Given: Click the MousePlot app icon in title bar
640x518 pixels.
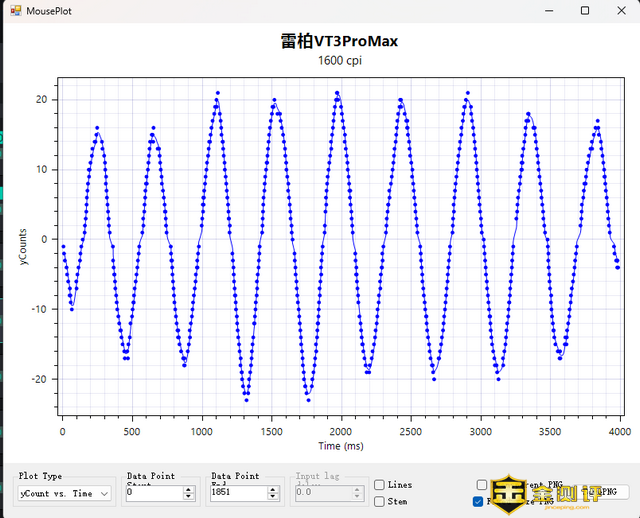Looking at the screenshot, I should point(15,12).
